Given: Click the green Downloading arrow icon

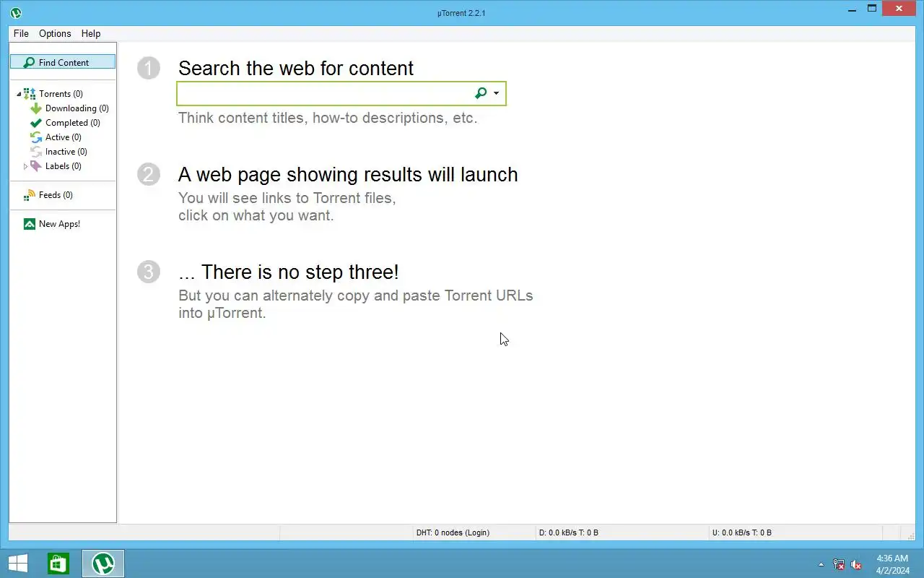Looking at the screenshot, I should tap(36, 108).
